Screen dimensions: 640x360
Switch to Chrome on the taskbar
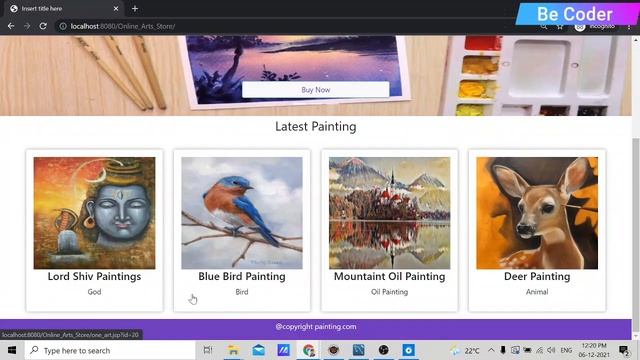click(x=309, y=350)
